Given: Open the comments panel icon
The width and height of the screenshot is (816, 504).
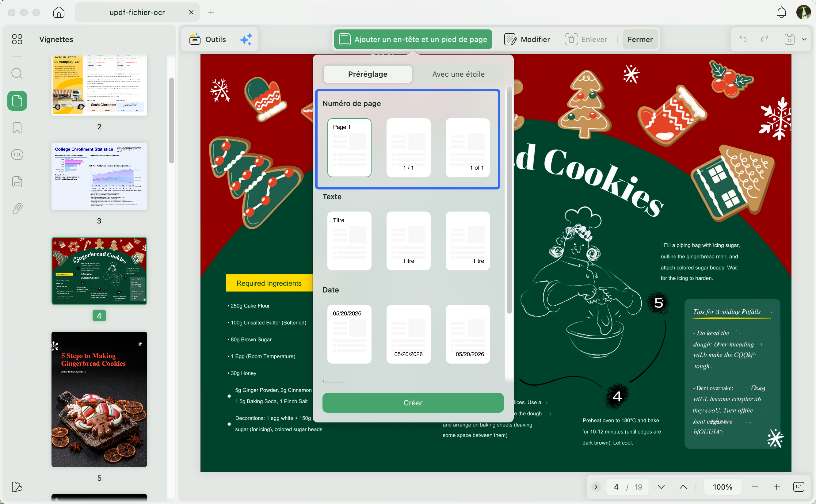Looking at the screenshot, I should 17,155.
